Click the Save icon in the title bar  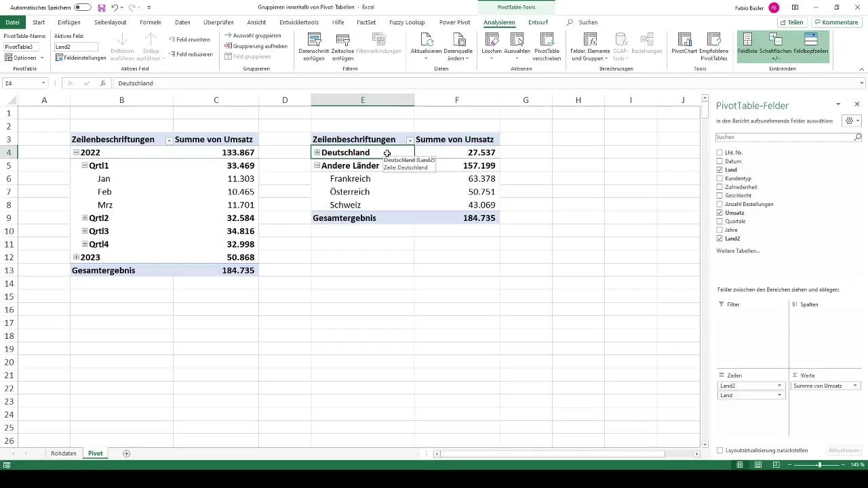102,7
